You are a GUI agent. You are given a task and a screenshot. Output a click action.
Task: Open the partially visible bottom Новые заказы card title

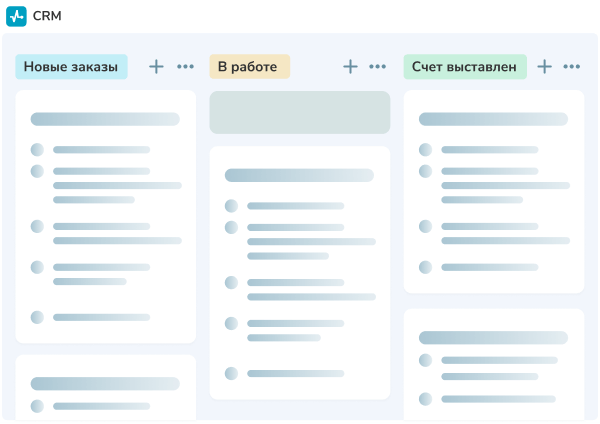pos(105,383)
